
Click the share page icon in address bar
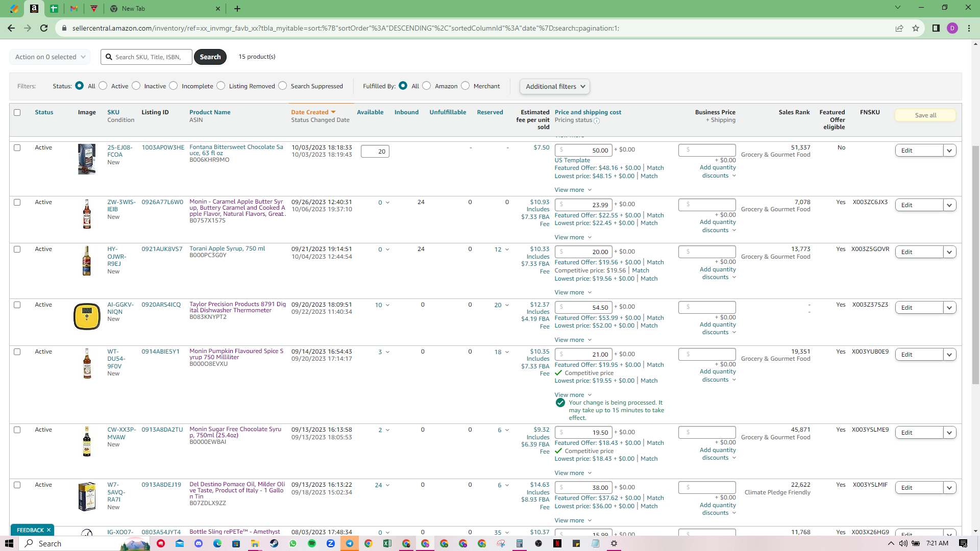(899, 28)
